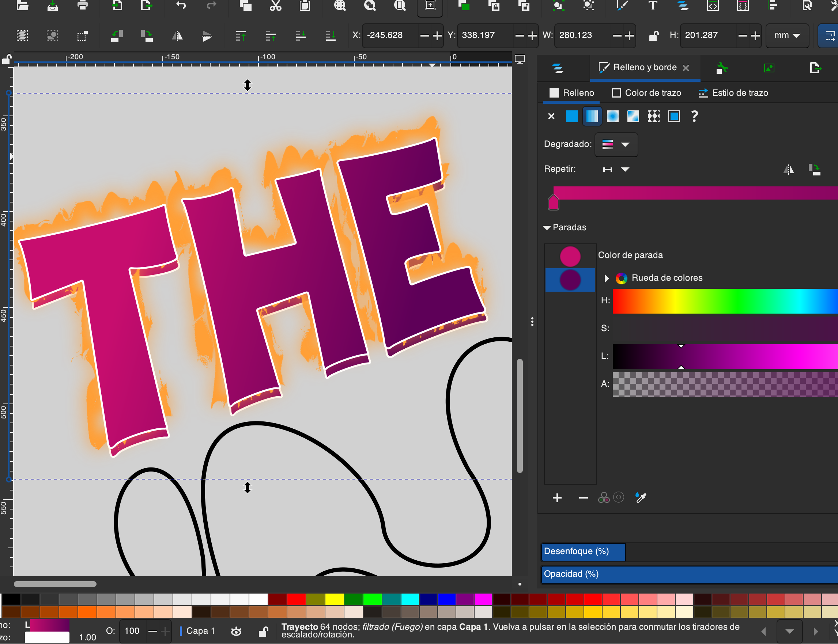Open the mm units dropdown
The height and width of the screenshot is (644, 838).
(x=787, y=35)
